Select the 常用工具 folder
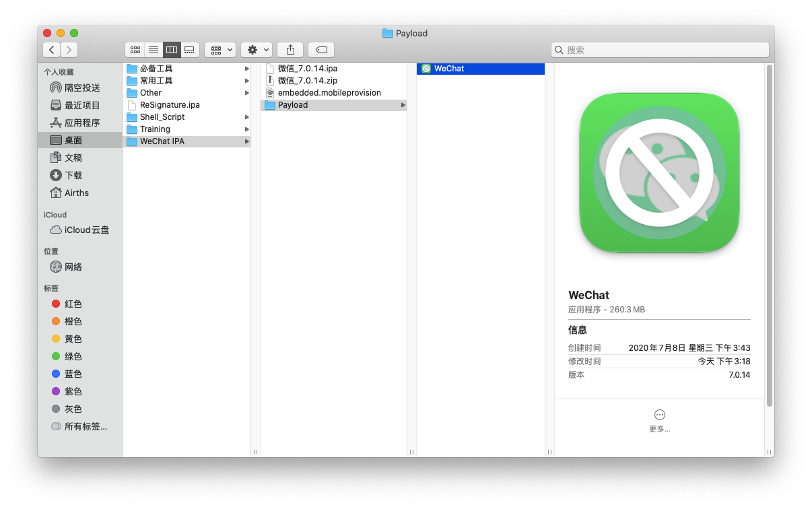The width and height of the screenshot is (812, 507). pyautogui.click(x=187, y=81)
